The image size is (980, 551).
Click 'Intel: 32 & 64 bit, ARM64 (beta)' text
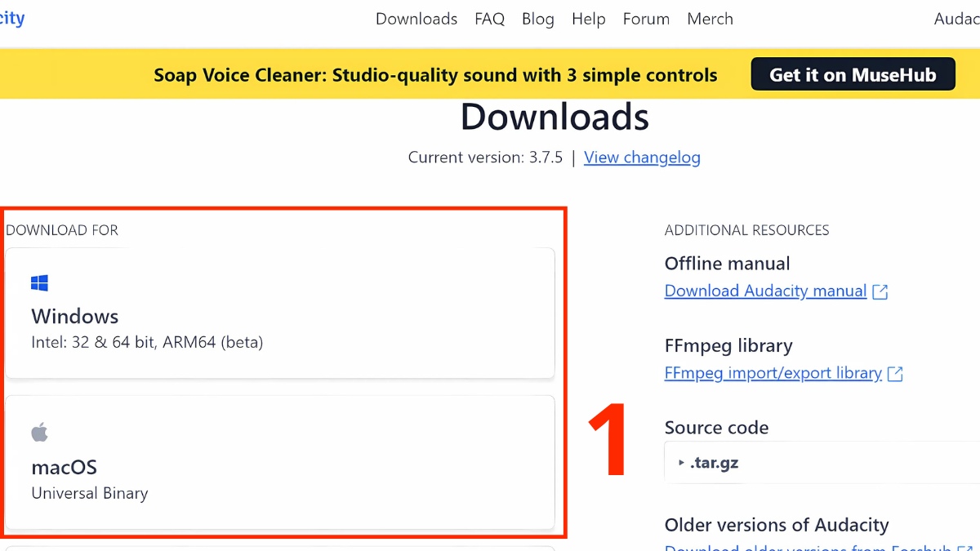(x=147, y=343)
